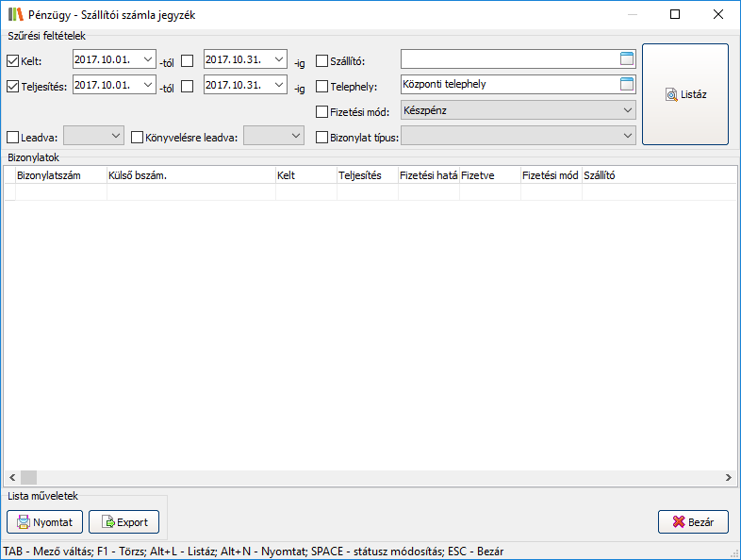
Task: Tick the Fizetési mód checkbox
Action: coord(322,112)
